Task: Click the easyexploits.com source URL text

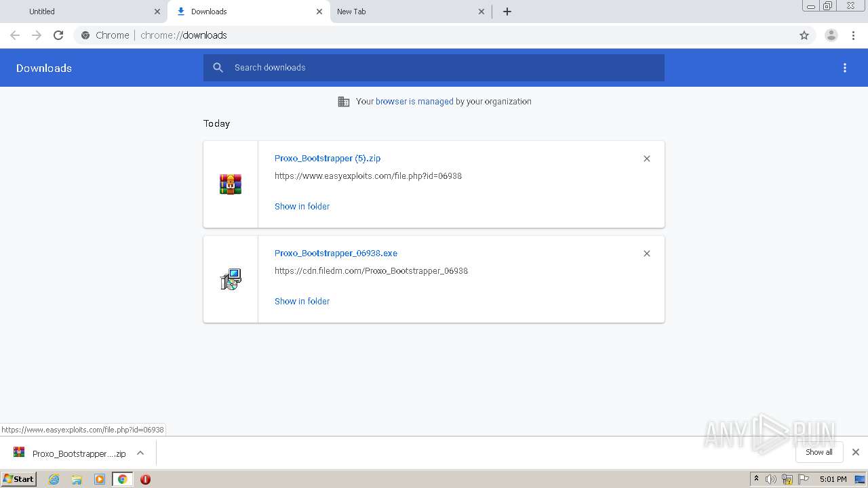Action: point(368,176)
